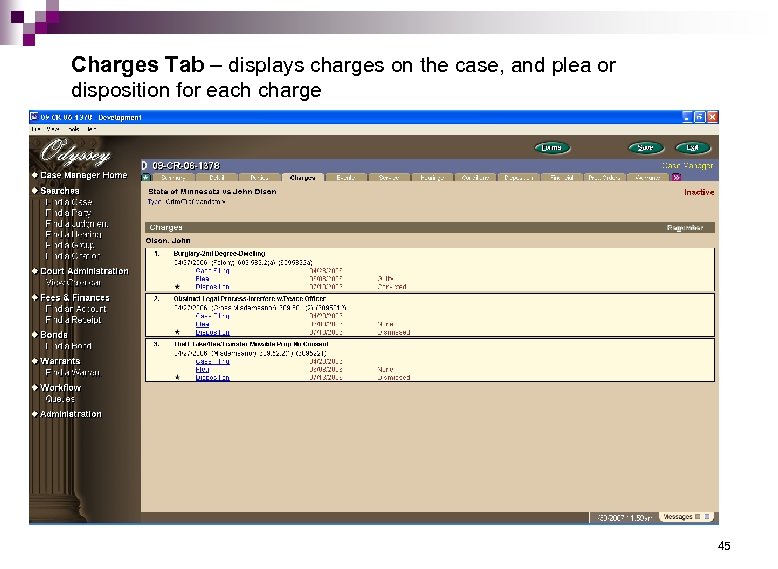Click the star beside charge 2 Disposition
The image size is (778, 569).
[x=177, y=332]
